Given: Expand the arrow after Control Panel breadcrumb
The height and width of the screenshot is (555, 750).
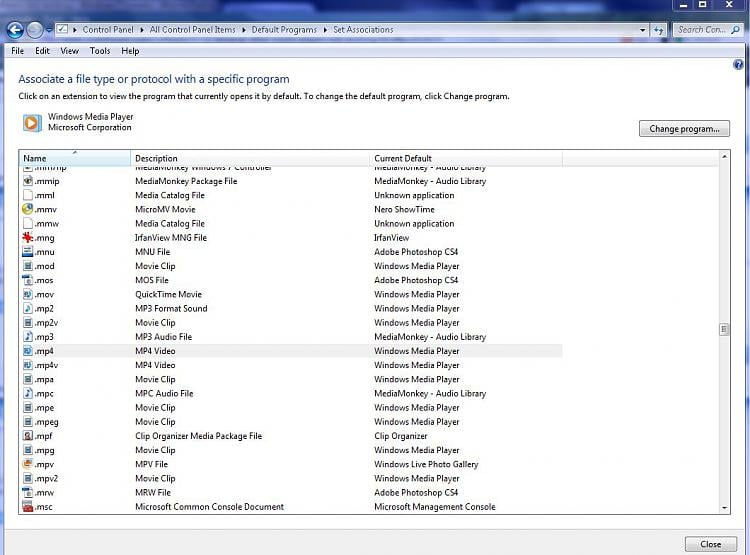Looking at the screenshot, I should tap(142, 30).
